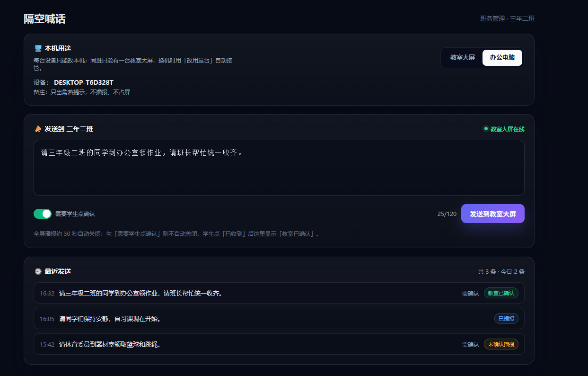Image resolution: width=588 pixels, height=376 pixels.
Task: Click the 每台设备只能改本机 description text
Action: tap(133, 64)
